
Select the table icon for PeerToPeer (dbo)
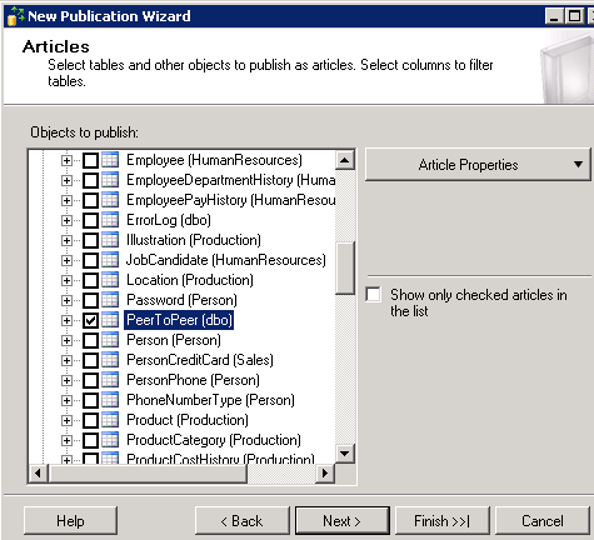point(110,320)
